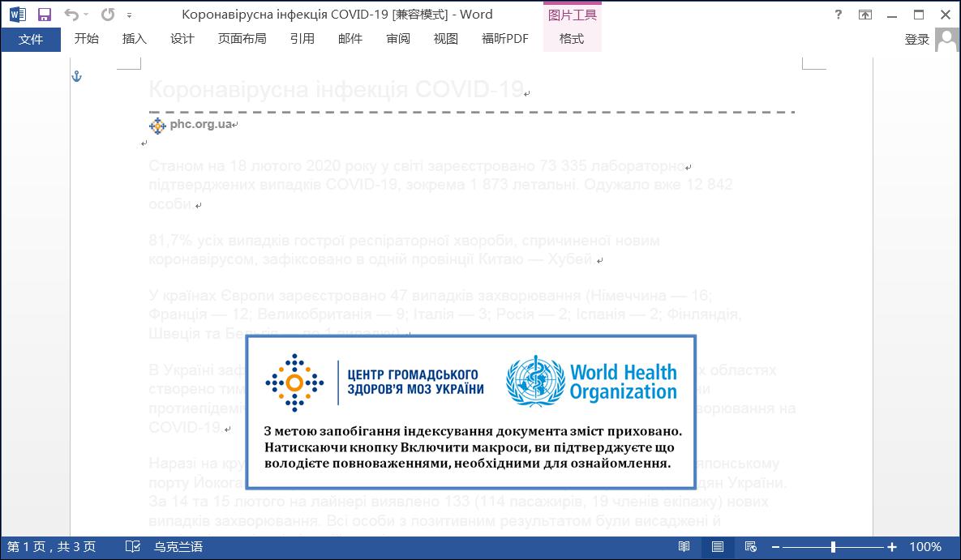The height and width of the screenshot is (560, 961).
Task: Undo the last action via the arrow icon
Action: (71, 15)
